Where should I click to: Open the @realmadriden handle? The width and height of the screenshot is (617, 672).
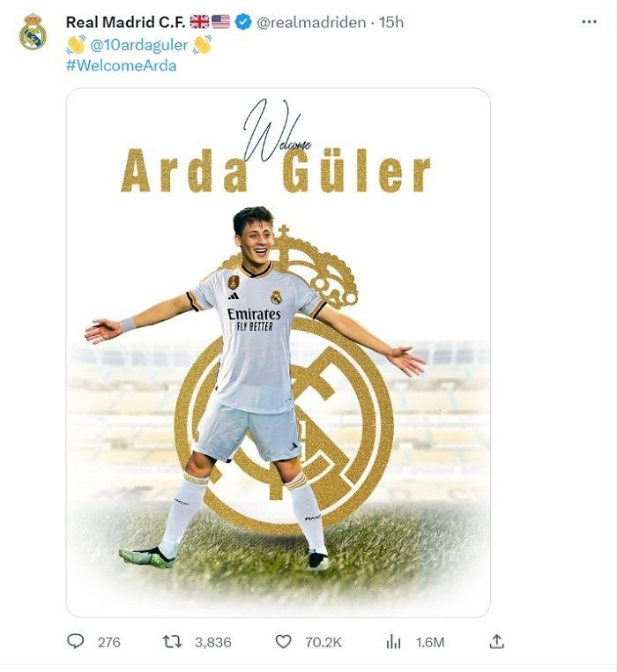coord(311,22)
